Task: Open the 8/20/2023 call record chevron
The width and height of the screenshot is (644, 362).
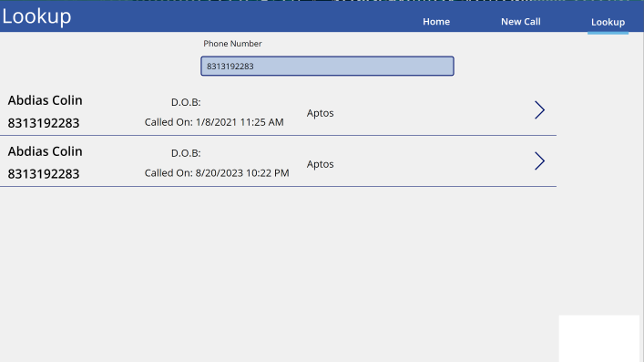Action: 539,160
